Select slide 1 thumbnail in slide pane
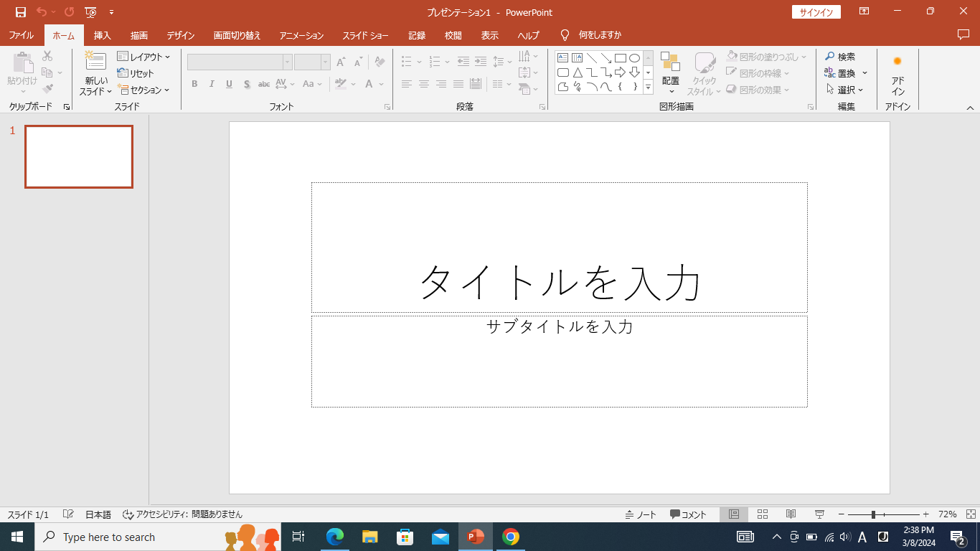This screenshot has height=551, width=980. pos(79,156)
